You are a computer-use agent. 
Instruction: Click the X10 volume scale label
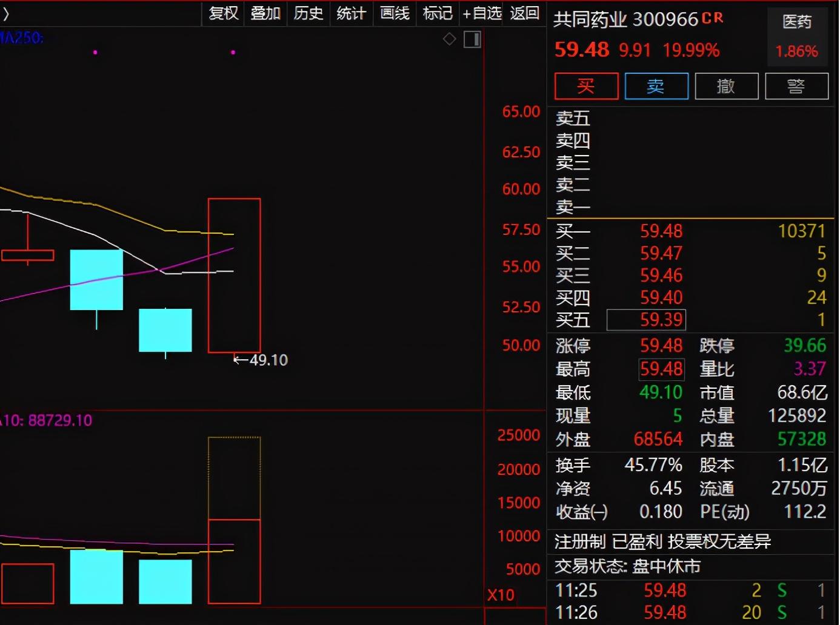click(501, 595)
